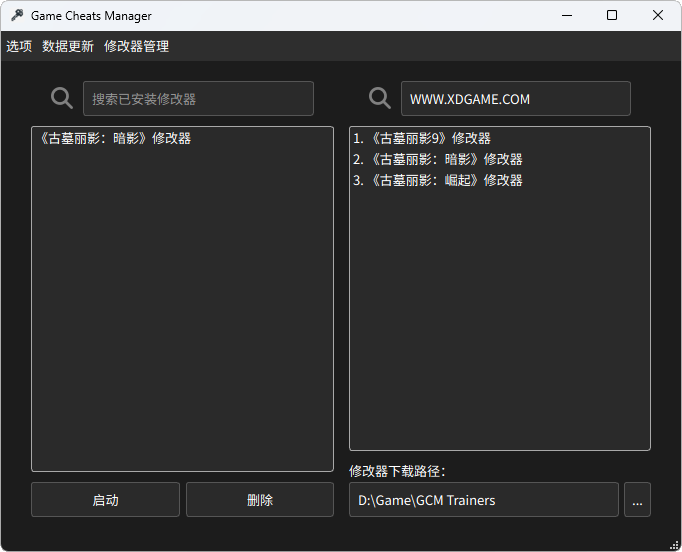
Task: Open the 选项 menu
Action: 19,46
